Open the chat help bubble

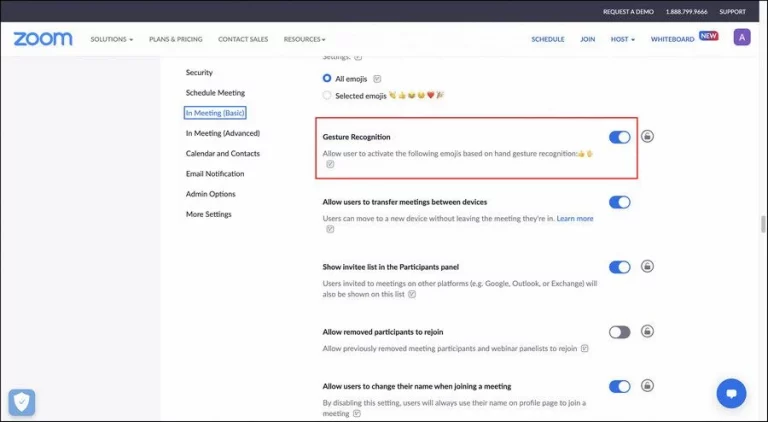tap(732, 392)
